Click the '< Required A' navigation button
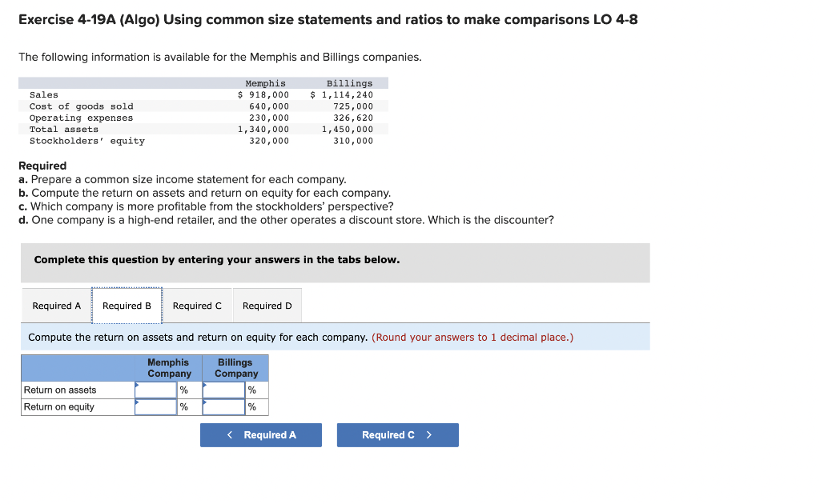 click(260, 434)
